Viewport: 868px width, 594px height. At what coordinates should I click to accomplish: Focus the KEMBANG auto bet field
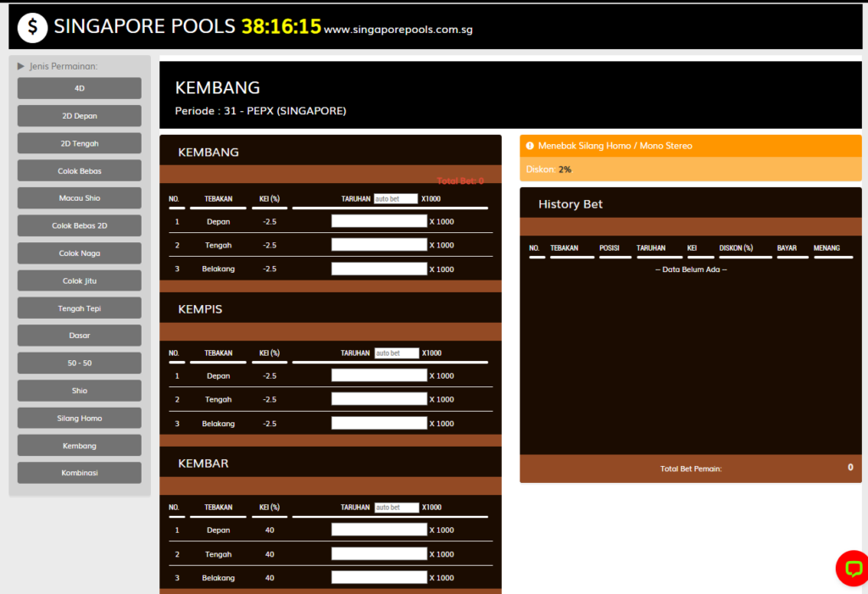395,199
